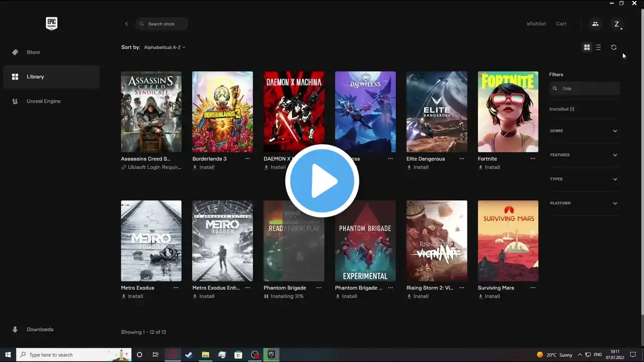
Task: Click the Epic Games Launcher taskbar icon
Action: pyautogui.click(x=271, y=354)
